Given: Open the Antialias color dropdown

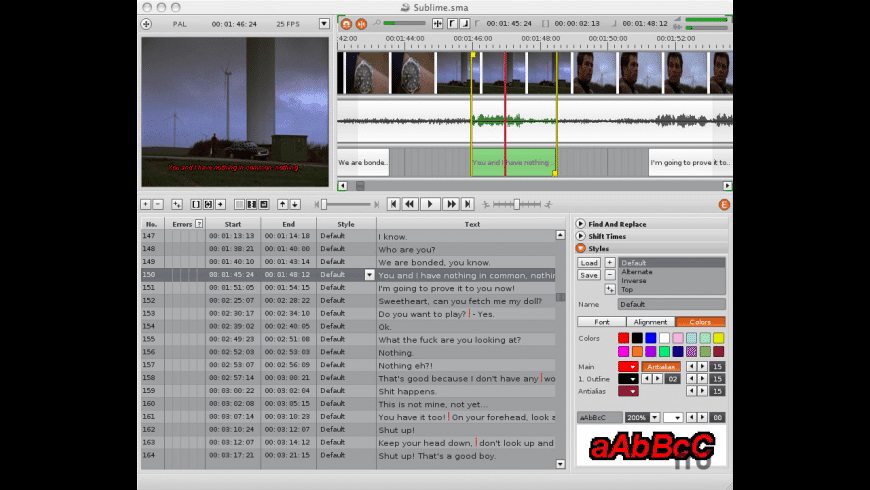Looking at the screenshot, I should click(628, 391).
